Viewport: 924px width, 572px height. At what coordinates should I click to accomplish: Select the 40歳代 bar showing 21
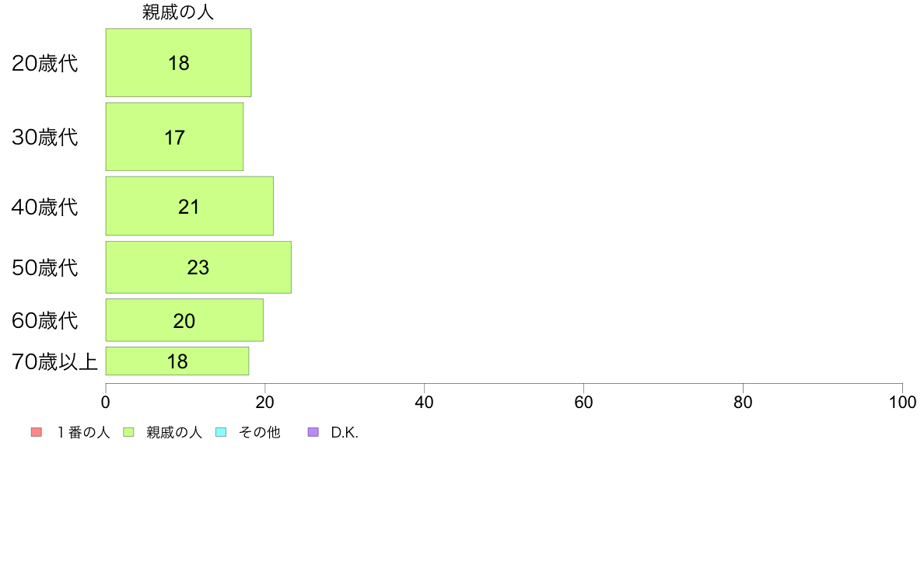coord(190,206)
